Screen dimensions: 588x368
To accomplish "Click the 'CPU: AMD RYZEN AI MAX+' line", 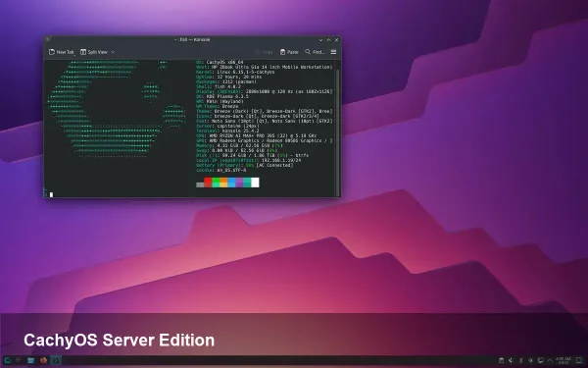I will [256, 135].
